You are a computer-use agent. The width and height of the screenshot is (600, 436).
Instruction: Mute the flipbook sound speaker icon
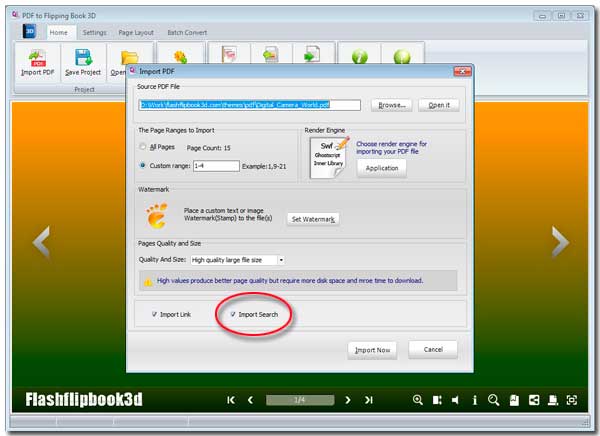[455, 400]
